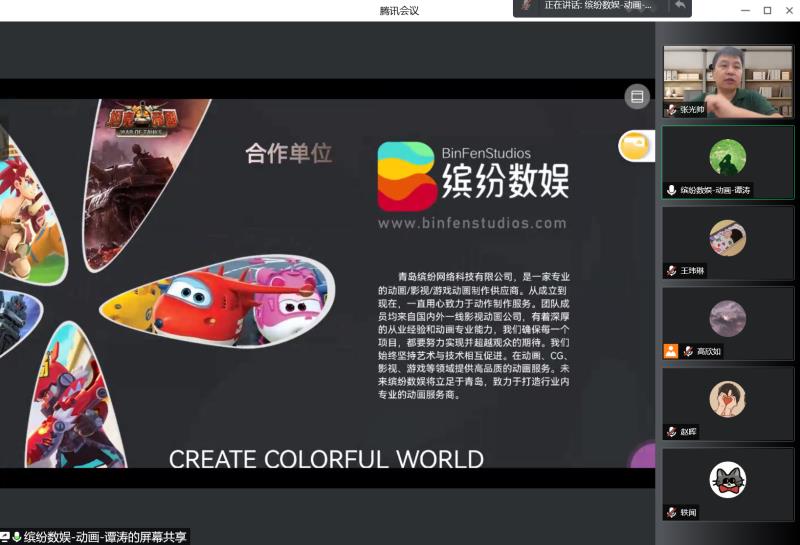Viewport: 800px width, 545px height.
Task: Maximize the 腾讯会议 window
Action: point(767,10)
